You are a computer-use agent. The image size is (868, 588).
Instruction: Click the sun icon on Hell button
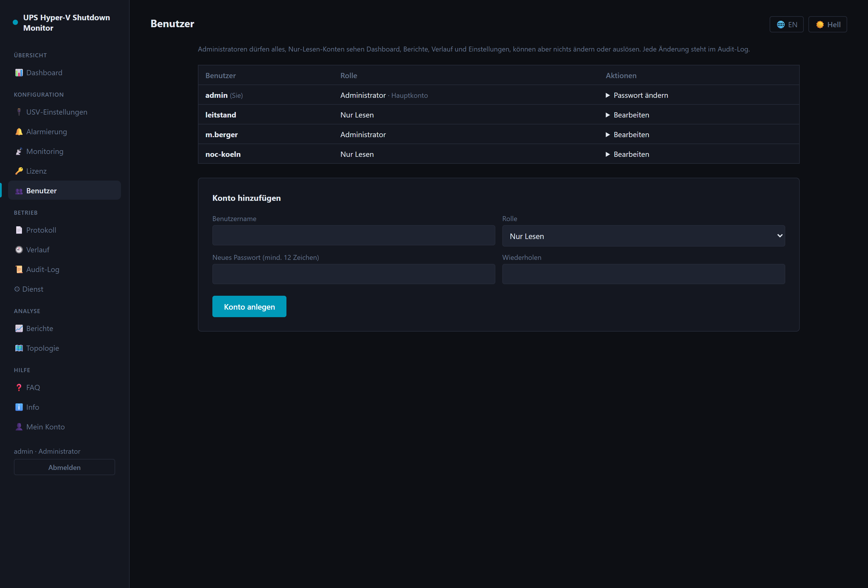[x=820, y=25]
